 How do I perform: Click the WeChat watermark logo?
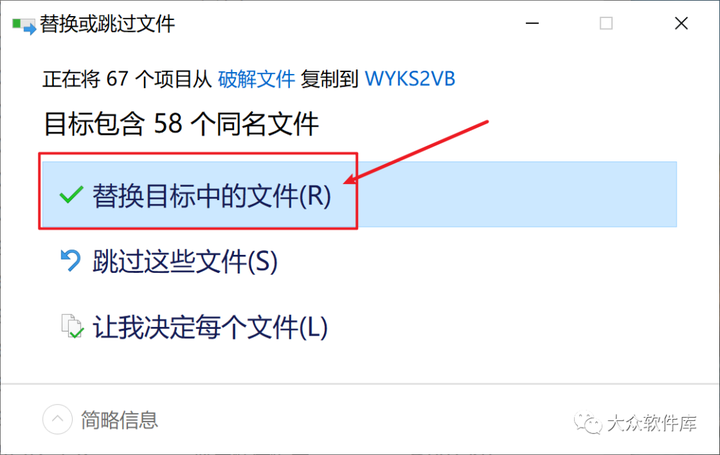point(587,422)
